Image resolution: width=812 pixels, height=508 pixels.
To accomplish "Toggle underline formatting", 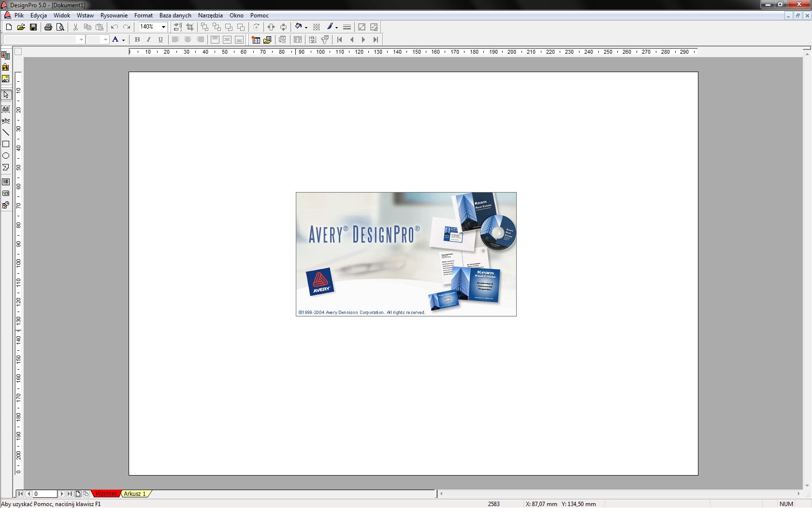I will [x=161, y=40].
